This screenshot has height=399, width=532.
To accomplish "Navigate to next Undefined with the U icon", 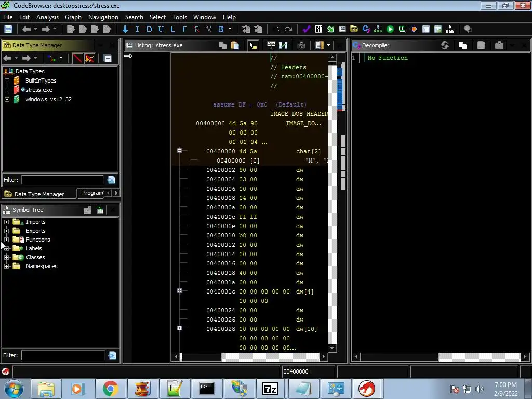I will click(161, 29).
